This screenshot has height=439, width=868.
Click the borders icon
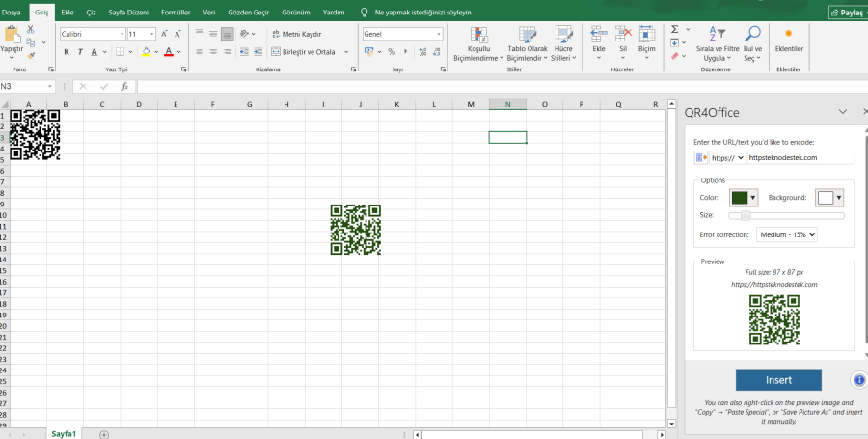click(121, 52)
